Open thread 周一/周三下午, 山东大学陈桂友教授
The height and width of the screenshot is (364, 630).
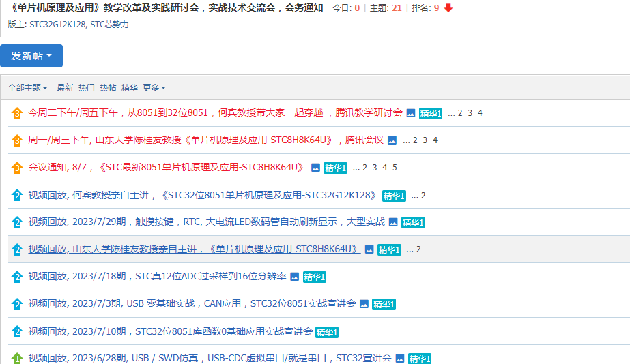coord(205,140)
